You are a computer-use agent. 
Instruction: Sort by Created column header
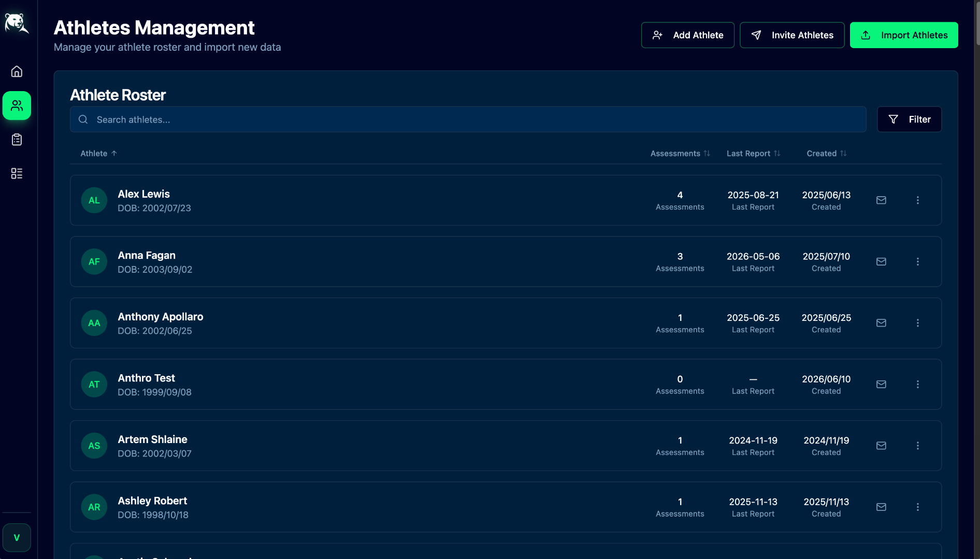(x=826, y=154)
